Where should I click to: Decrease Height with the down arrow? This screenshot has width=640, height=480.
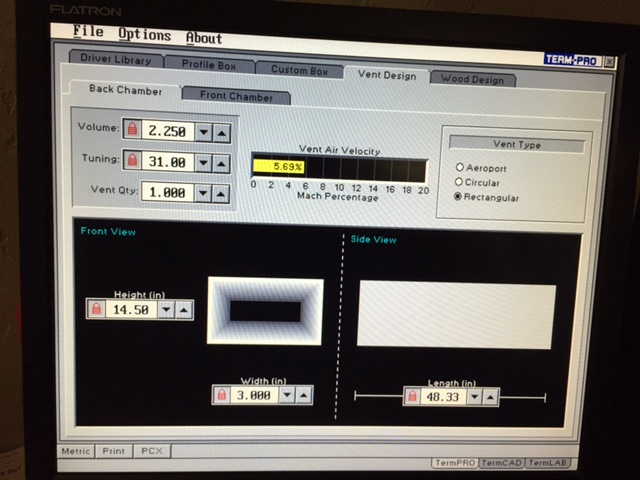(x=166, y=309)
